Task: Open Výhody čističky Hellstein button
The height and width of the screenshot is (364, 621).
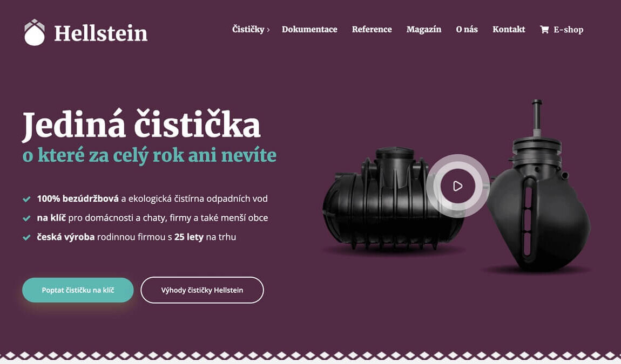Action: click(x=202, y=290)
